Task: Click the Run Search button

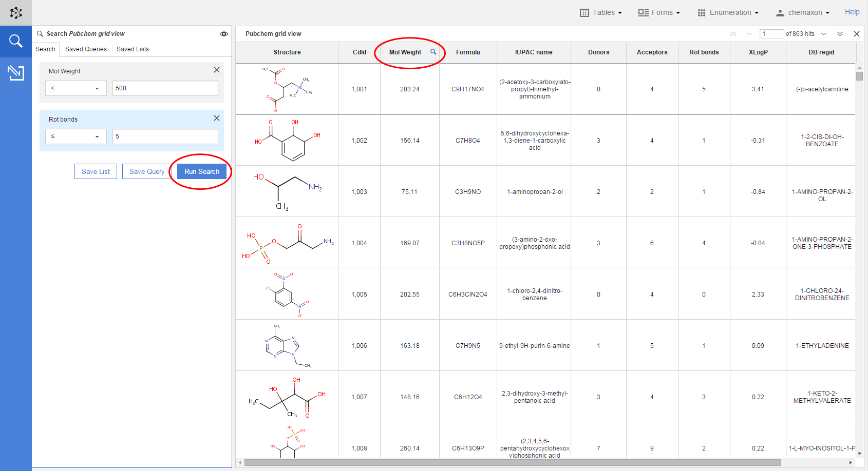Action: tap(202, 171)
